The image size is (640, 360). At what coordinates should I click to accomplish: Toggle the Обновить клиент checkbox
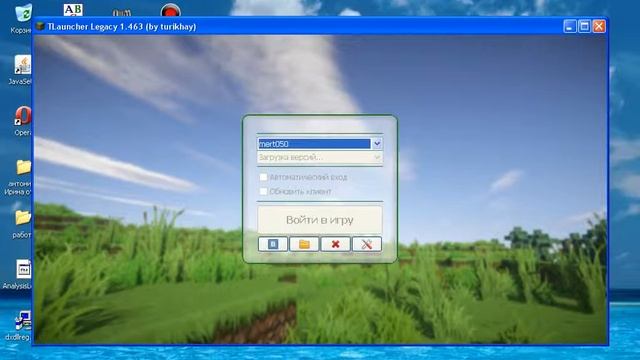point(263,191)
